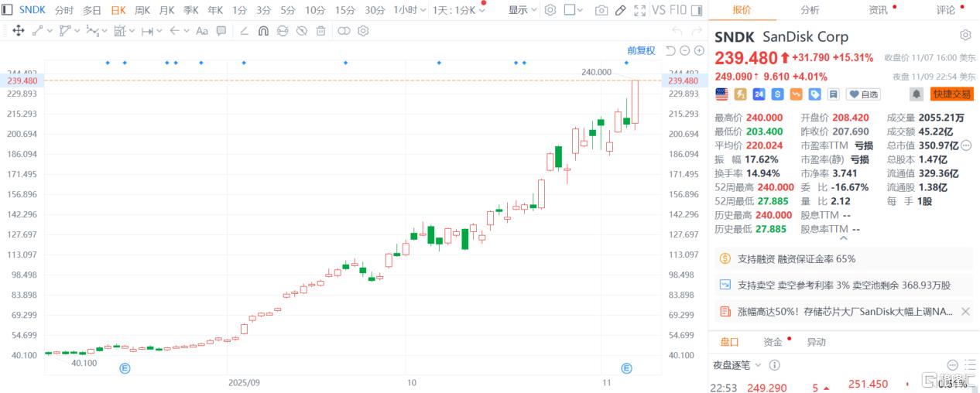Expand the 夜盘逐笔 dropdown
This screenshot has width=980, height=393.
pyautogui.click(x=736, y=365)
